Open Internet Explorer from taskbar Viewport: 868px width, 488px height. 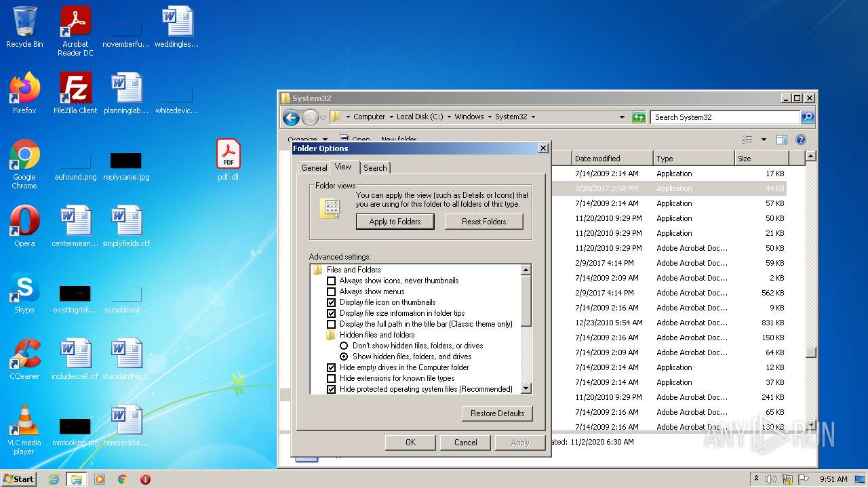click(54, 479)
